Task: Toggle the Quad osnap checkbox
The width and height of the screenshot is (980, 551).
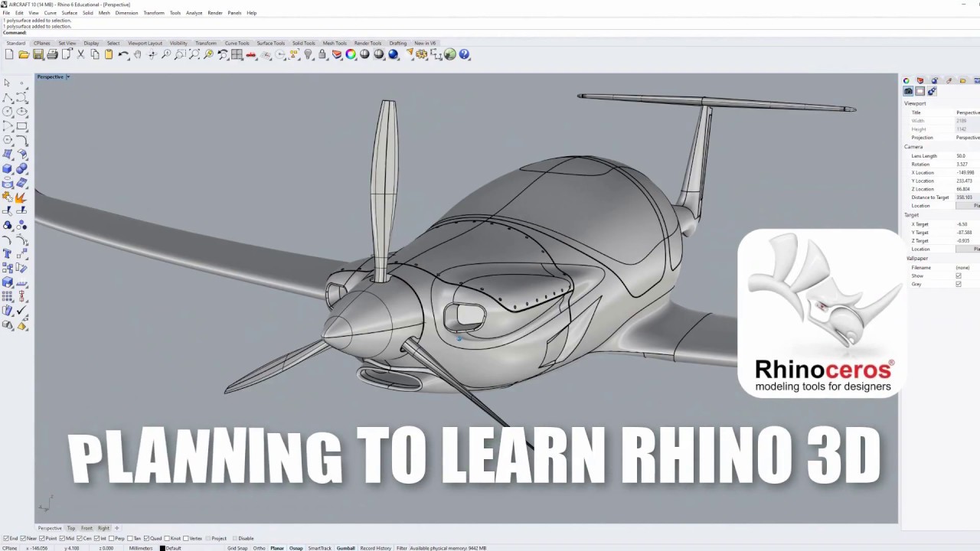Action: (147, 539)
